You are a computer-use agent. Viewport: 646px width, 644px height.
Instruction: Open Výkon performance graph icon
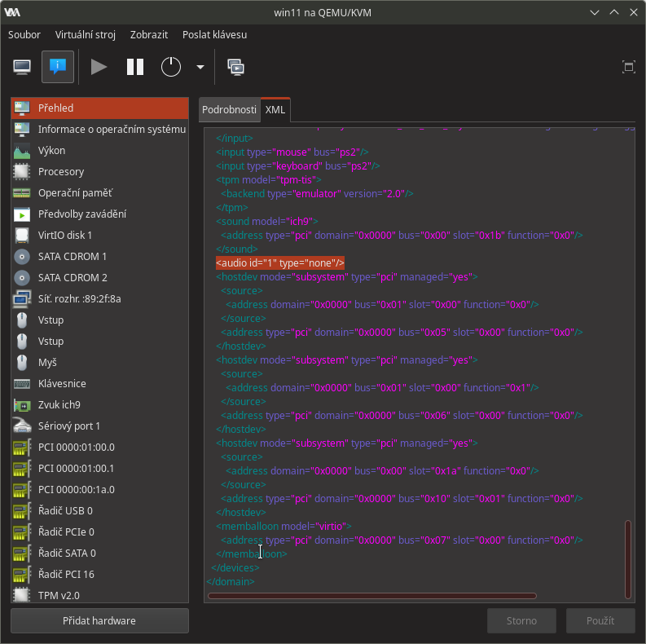22,151
